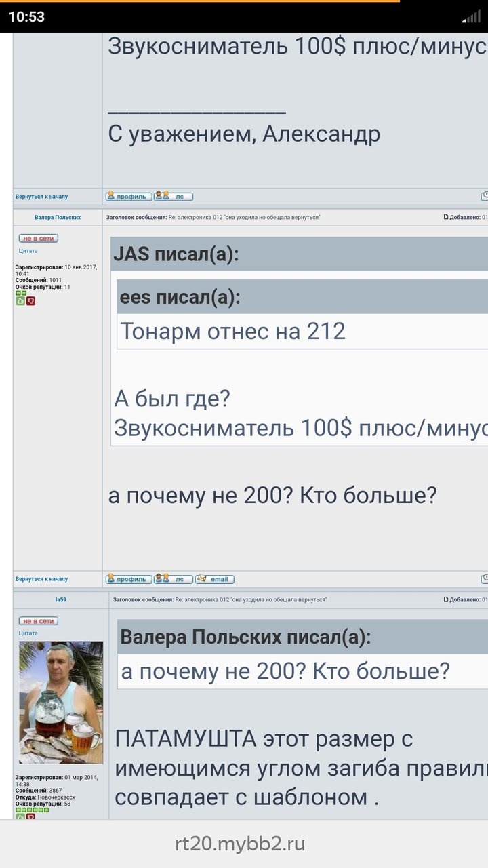The width and height of the screenshot is (488, 868).
Task: Click 'Сообщений: 3867' in la59's info
Action: pyautogui.click(x=39, y=791)
